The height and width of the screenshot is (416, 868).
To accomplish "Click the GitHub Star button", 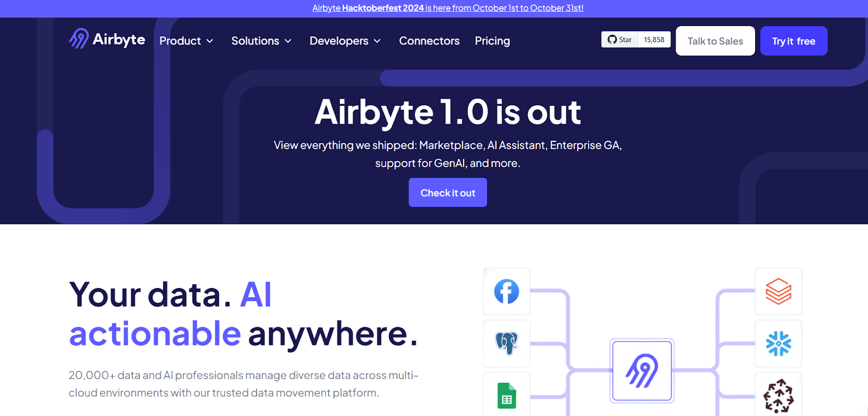I will [x=620, y=40].
